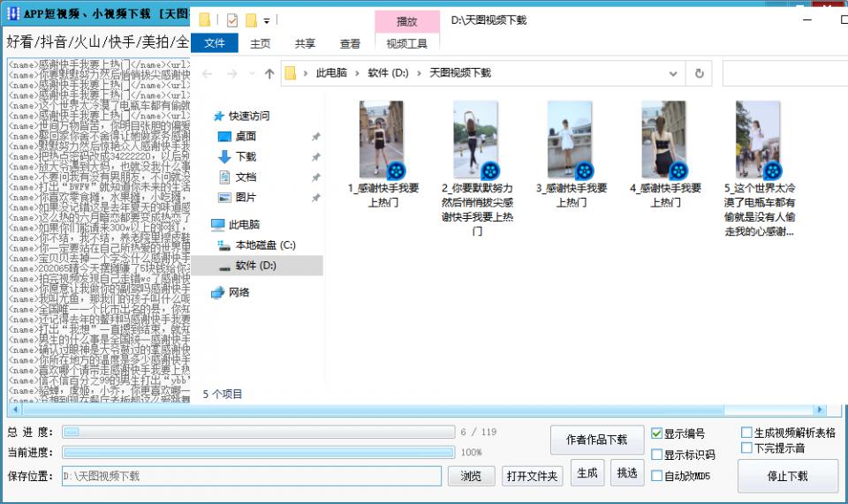The width and height of the screenshot is (848, 504).
Task: Click the 作者作品下载 button
Action: click(x=597, y=440)
